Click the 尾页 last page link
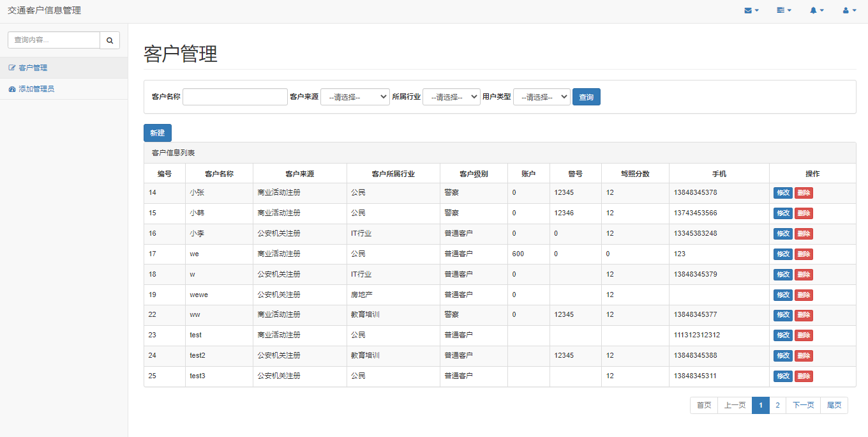The height and width of the screenshot is (437, 868). (x=835, y=405)
